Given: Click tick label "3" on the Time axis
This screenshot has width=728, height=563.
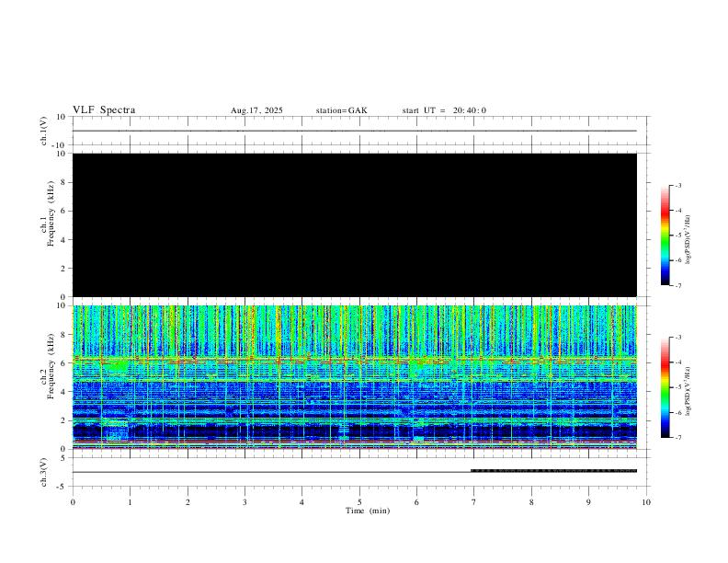Looking at the screenshot, I should (245, 502).
